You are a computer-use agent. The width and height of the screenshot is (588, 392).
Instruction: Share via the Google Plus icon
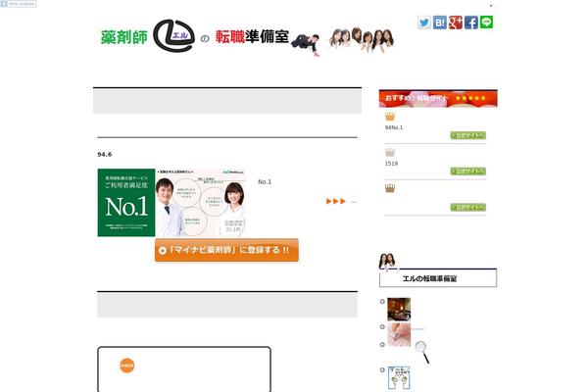coord(456,23)
